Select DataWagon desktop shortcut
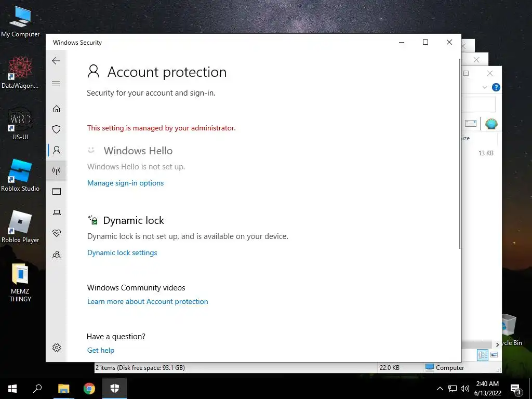The image size is (532, 399). 20,73
